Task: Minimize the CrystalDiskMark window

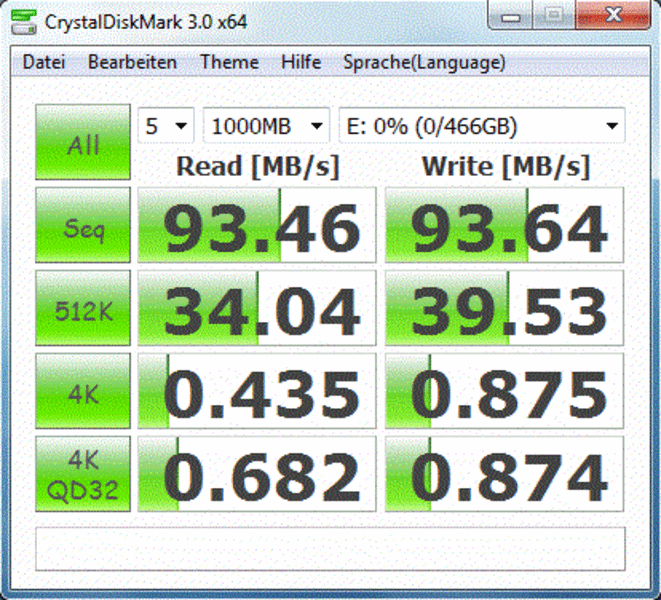Action: (x=510, y=16)
